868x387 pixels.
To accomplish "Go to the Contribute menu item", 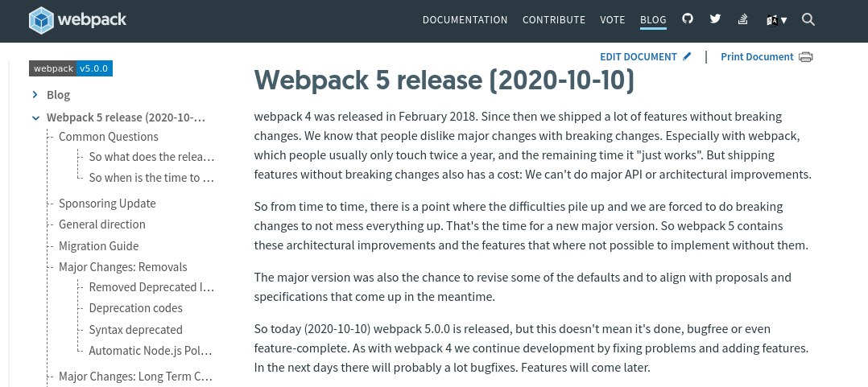I will coord(554,20).
